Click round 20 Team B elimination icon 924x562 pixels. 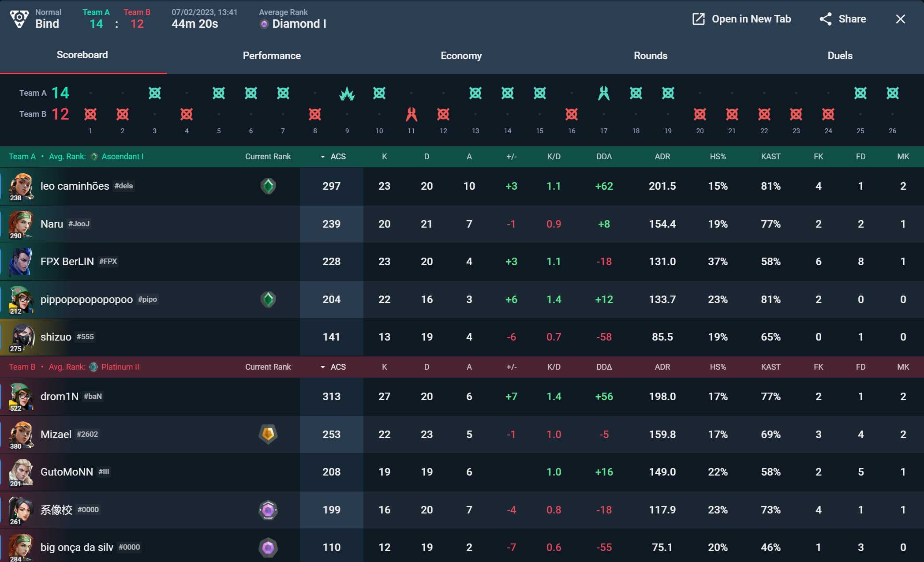(x=700, y=114)
